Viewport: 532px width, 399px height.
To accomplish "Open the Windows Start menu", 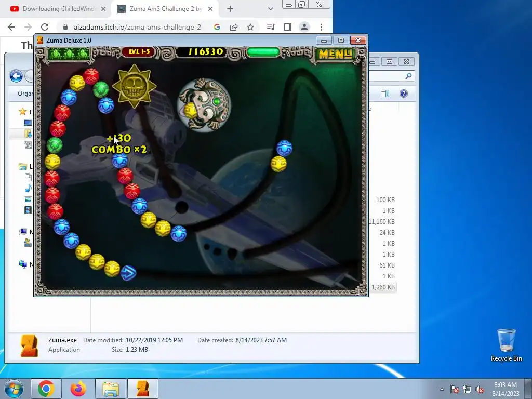I will pyautogui.click(x=13, y=389).
